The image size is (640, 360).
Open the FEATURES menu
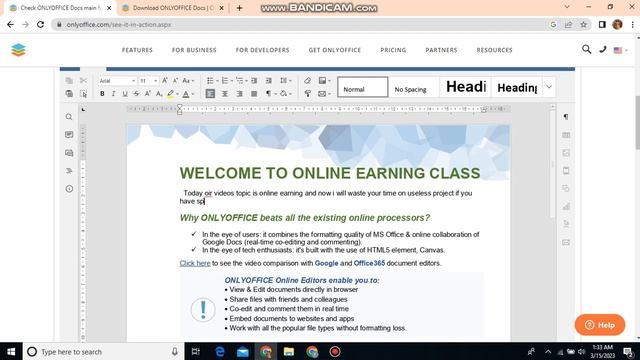pos(137,50)
